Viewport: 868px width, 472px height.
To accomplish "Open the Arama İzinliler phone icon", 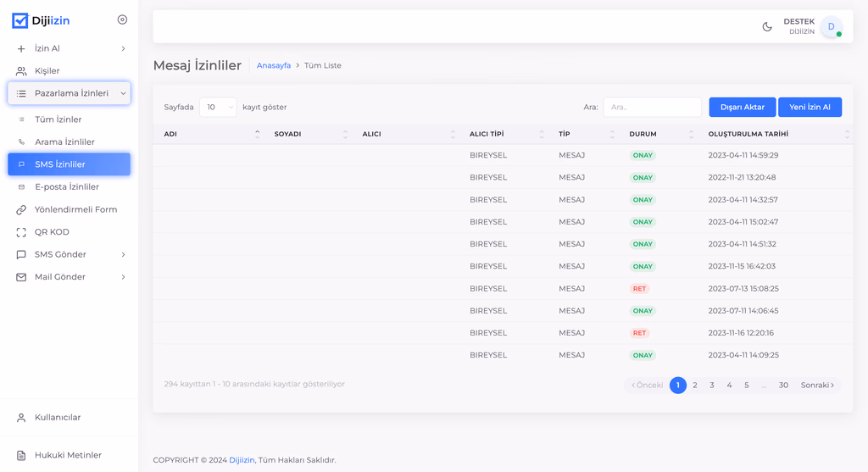I will (22, 142).
